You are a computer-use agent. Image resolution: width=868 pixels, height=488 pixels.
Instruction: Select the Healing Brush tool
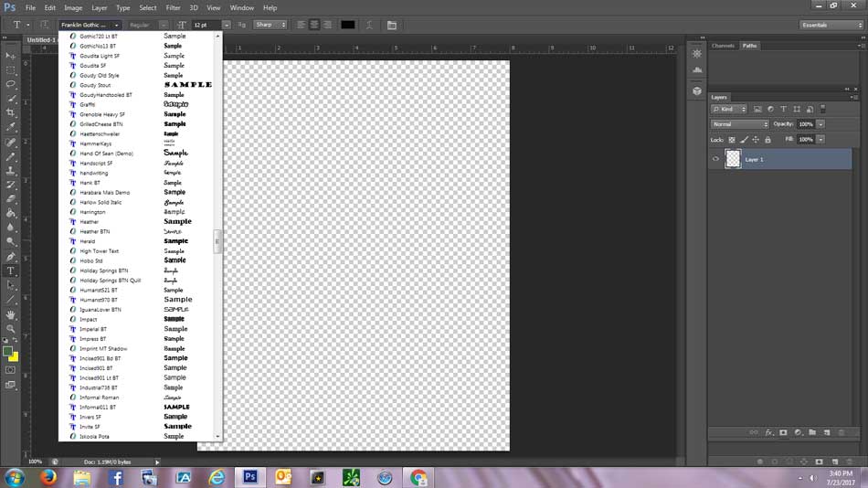point(11,143)
